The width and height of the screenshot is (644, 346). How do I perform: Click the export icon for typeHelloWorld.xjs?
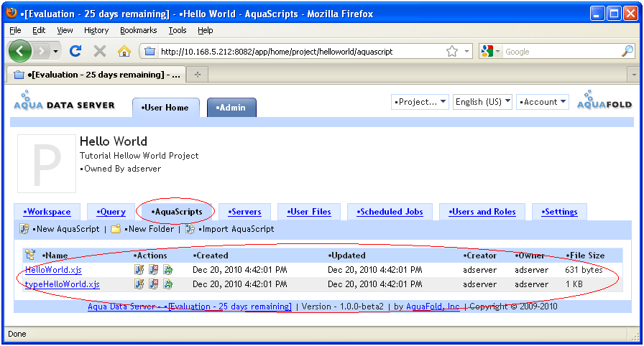coord(168,284)
